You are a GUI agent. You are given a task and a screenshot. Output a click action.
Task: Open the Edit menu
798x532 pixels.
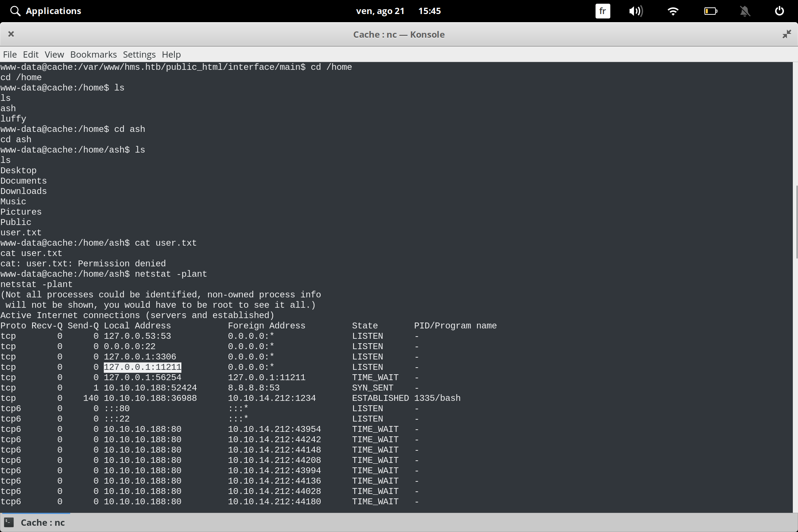click(31, 54)
